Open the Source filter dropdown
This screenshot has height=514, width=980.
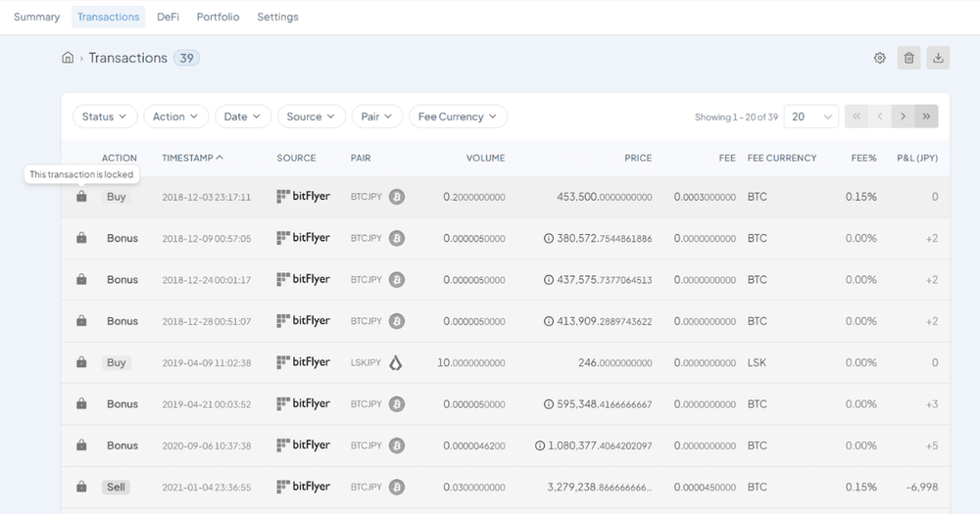(311, 117)
